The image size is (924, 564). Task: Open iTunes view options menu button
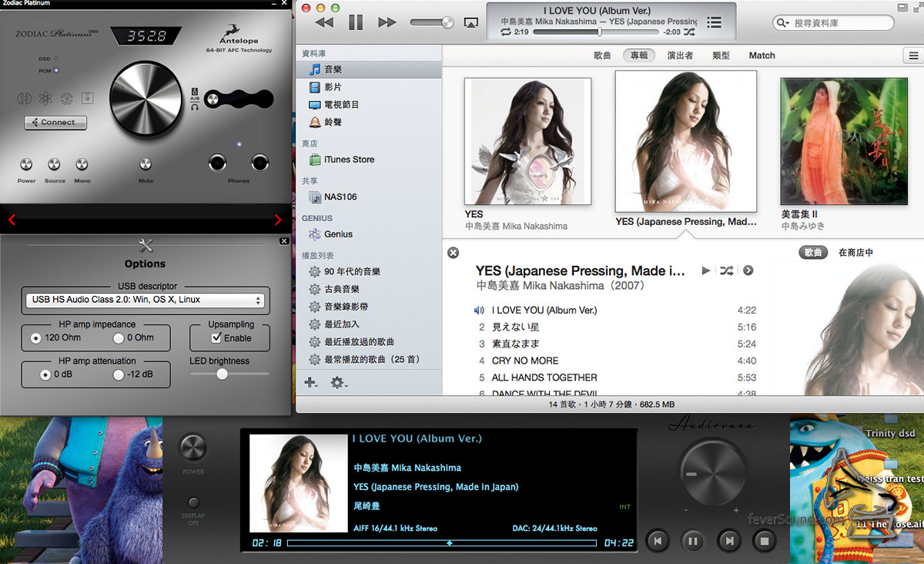point(913,55)
